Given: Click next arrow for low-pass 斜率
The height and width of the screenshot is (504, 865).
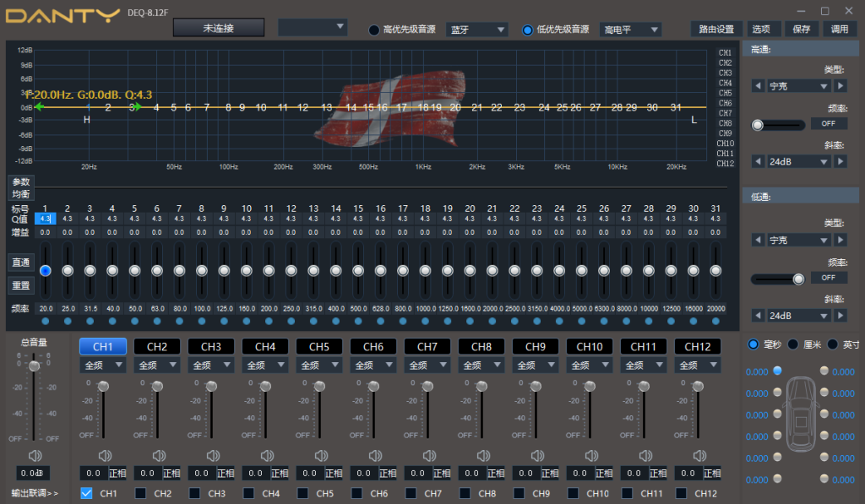Looking at the screenshot, I should click(x=841, y=316).
